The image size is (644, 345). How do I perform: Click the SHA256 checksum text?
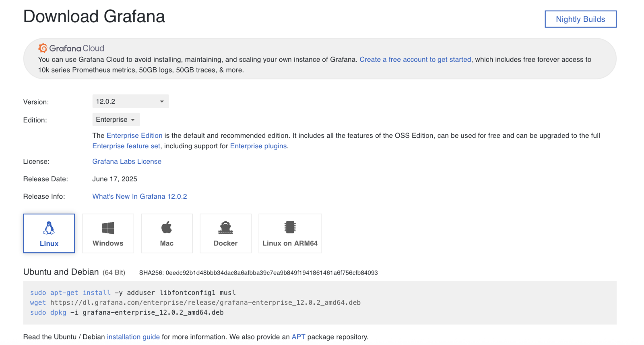click(258, 273)
